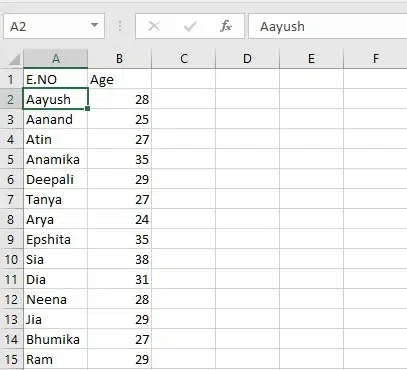Viewport: 407px width, 370px height.
Task: Select column C header
Action: pyautogui.click(x=184, y=59)
